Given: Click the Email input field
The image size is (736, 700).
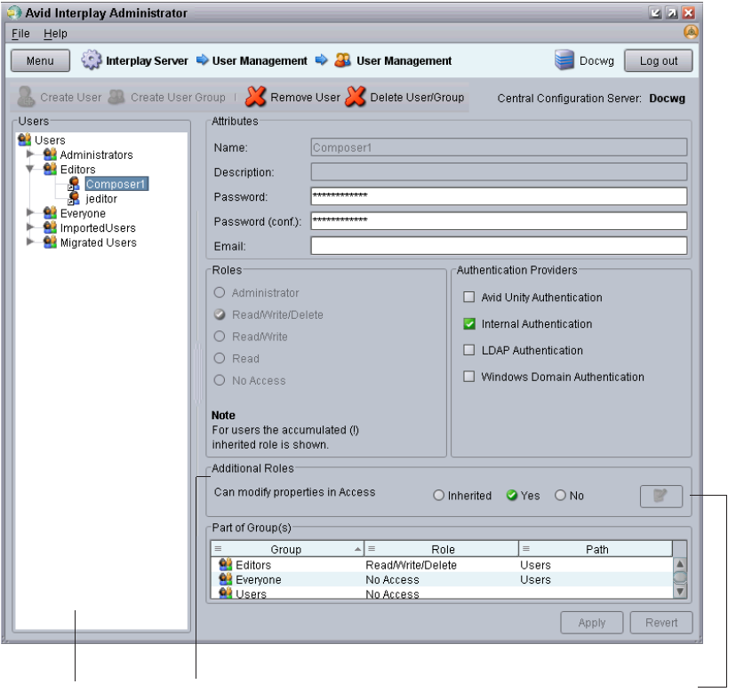Looking at the screenshot, I should pyautogui.click(x=499, y=245).
